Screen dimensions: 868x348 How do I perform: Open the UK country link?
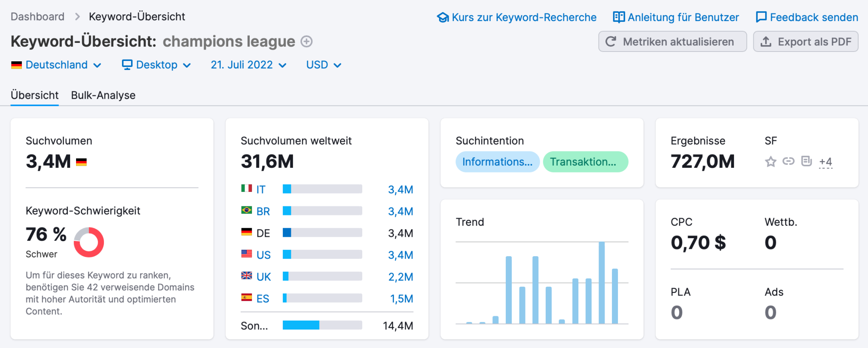[263, 277]
